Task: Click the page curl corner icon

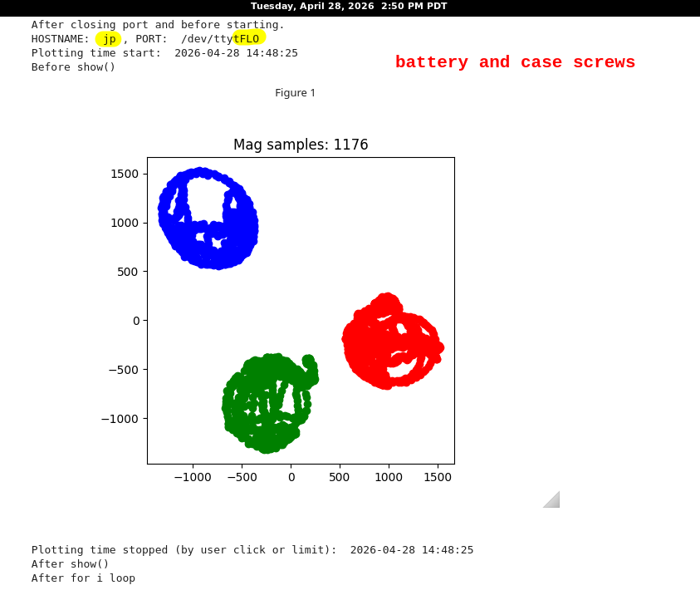Action: click(x=552, y=499)
